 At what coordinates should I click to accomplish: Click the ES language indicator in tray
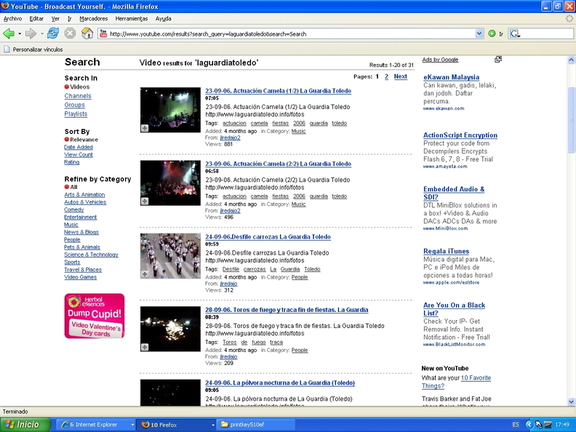click(515, 425)
